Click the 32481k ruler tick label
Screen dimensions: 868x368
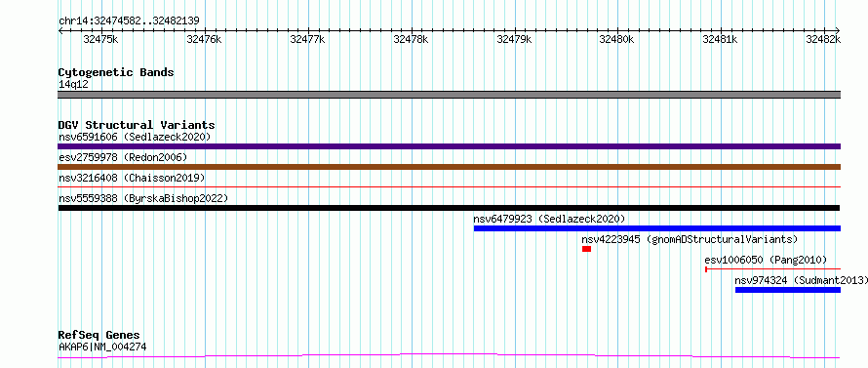coord(720,39)
